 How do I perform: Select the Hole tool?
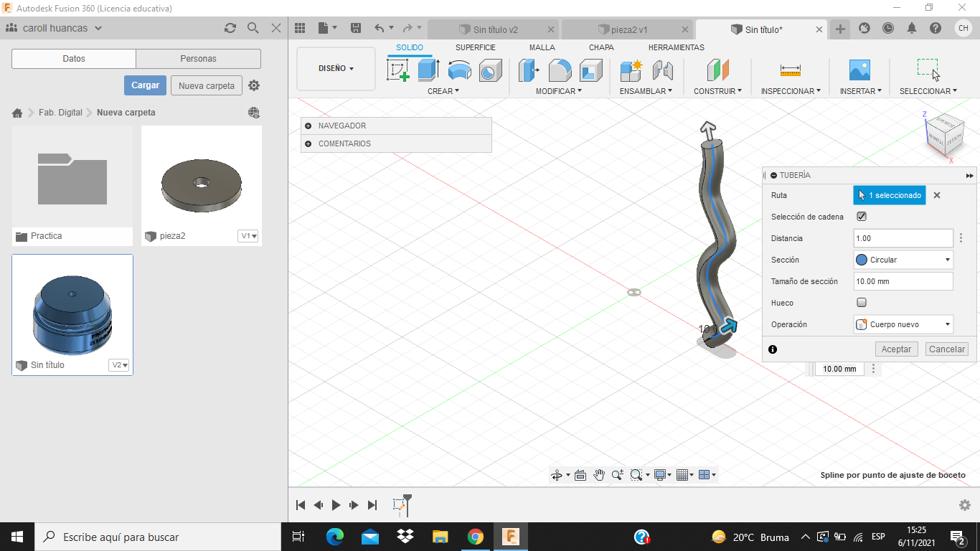pos(490,70)
